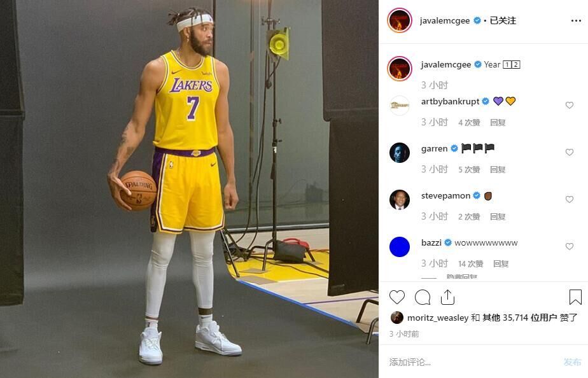Like bazzi's wowwwwwwww comment
The width and height of the screenshot is (588, 378).
click(570, 247)
